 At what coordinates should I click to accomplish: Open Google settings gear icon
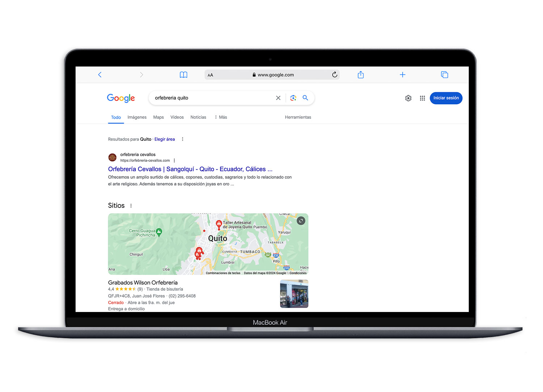pyautogui.click(x=408, y=98)
